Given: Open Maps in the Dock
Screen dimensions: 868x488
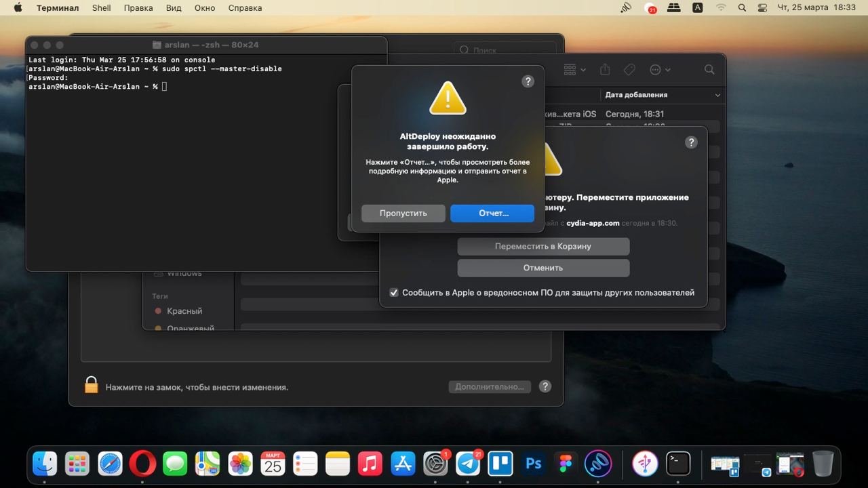Looking at the screenshot, I should [x=208, y=464].
